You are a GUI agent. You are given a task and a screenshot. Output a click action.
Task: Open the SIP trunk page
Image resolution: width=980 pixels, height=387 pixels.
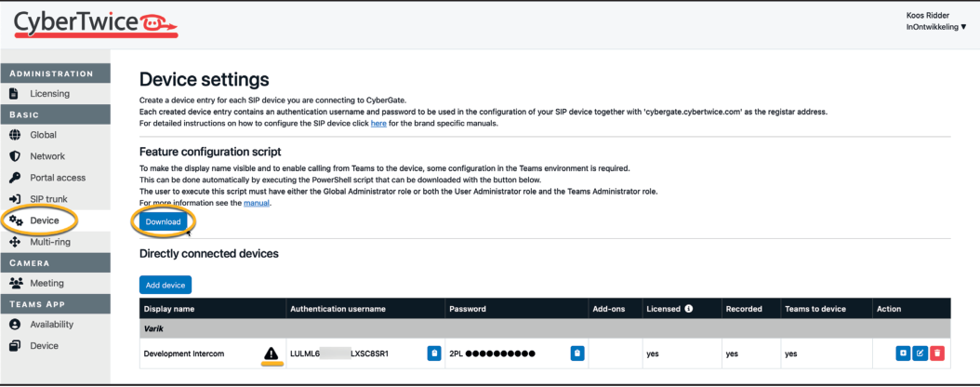tap(48, 199)
